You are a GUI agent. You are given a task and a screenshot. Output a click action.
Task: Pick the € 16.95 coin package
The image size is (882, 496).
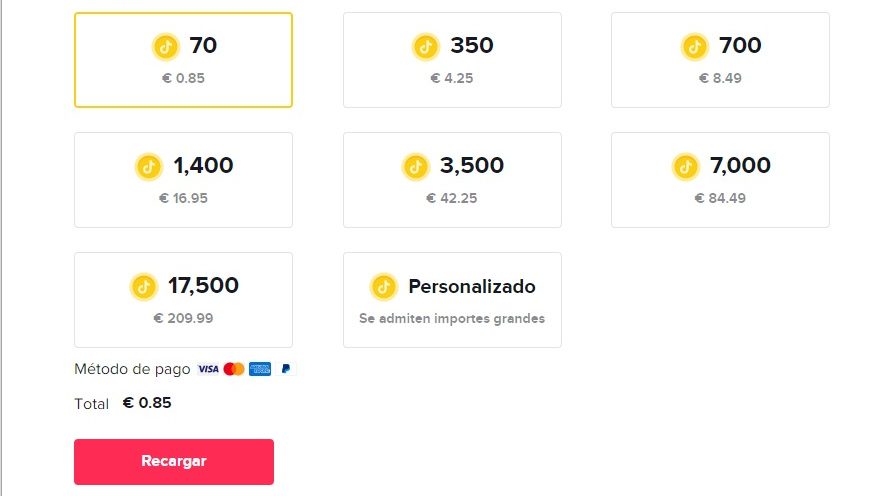(183, 180)
